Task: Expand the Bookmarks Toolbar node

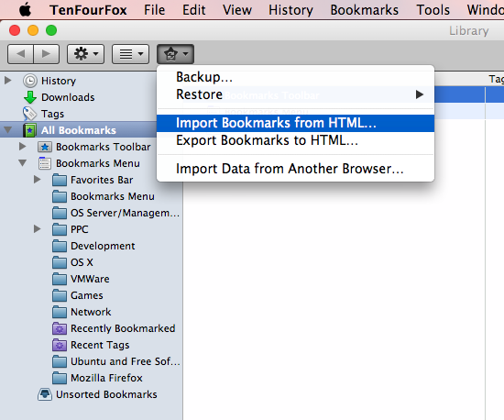Action: 23,147
